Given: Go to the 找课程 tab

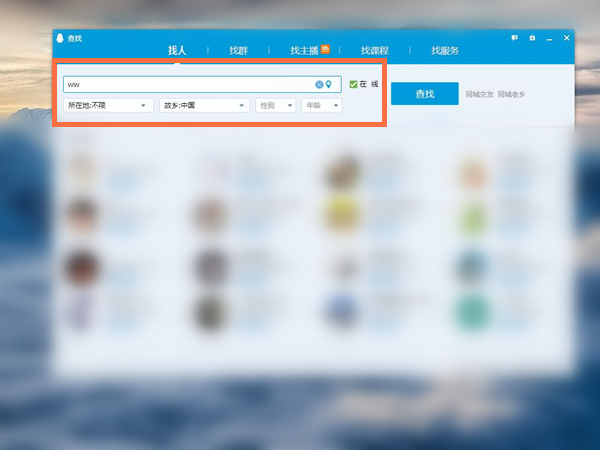Looking at the screenshot, I should tap(374, 50).
